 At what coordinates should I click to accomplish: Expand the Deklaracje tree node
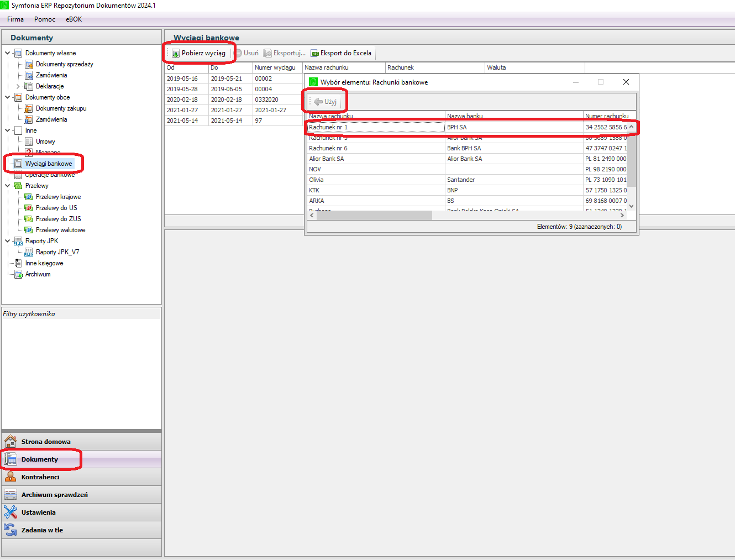[x=18, y=86]
